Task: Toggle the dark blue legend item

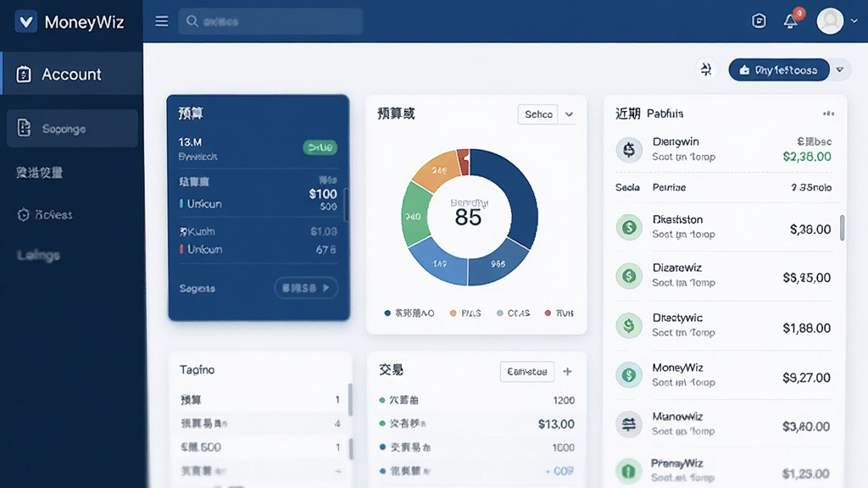Action: click(409, 313)
